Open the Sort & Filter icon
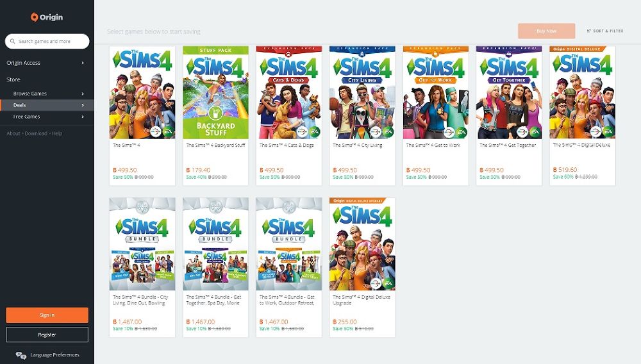Screen dimensions: 641x364 (589, 31)
